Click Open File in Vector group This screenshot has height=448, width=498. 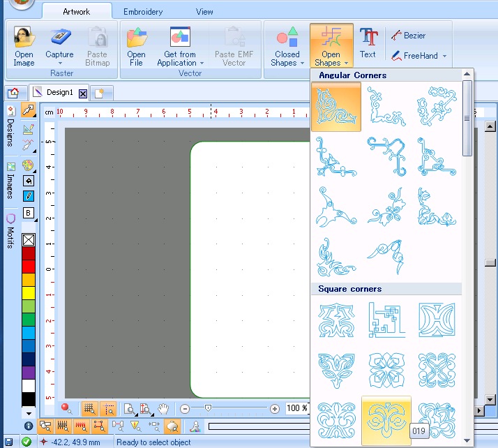click(136, 46)
